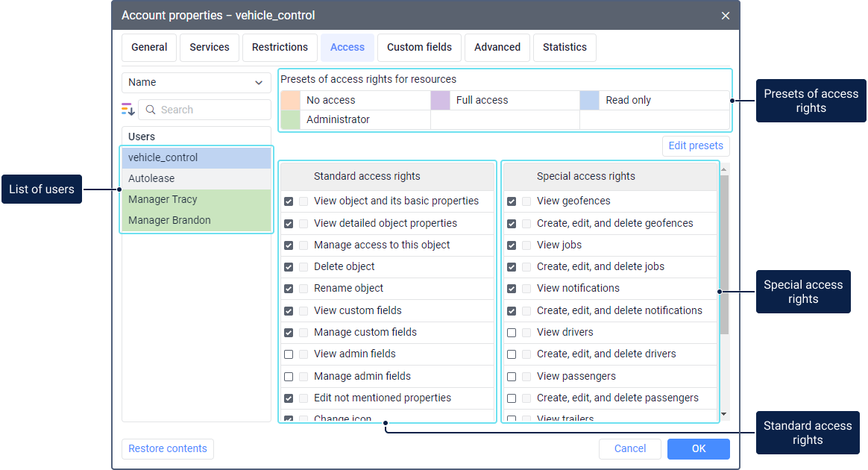The width and height of the screenshot is (868, 470).
Task: Switch to the Restrictions tab
Action: [280, 47]
